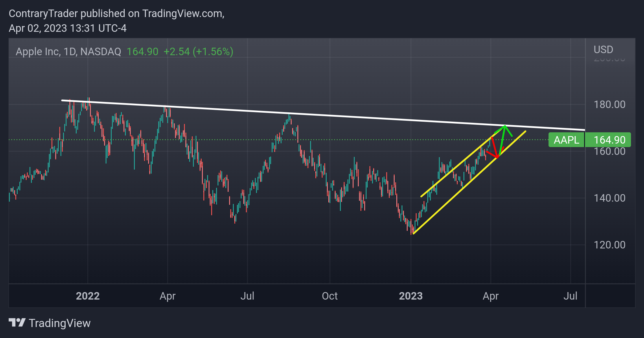Click the Apr 02, 2023 13:31 UTC-4 timestamp
Screen dimensions: 644x338
tap(68, 28)
